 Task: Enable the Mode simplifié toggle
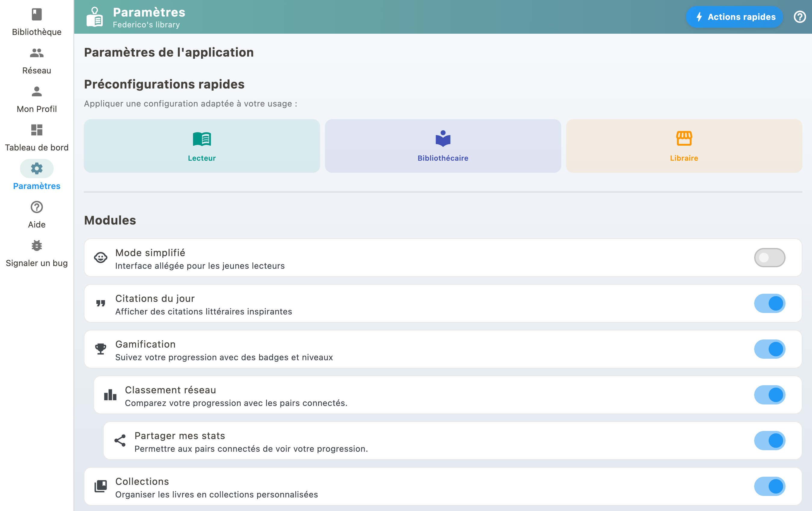[770, 257]
